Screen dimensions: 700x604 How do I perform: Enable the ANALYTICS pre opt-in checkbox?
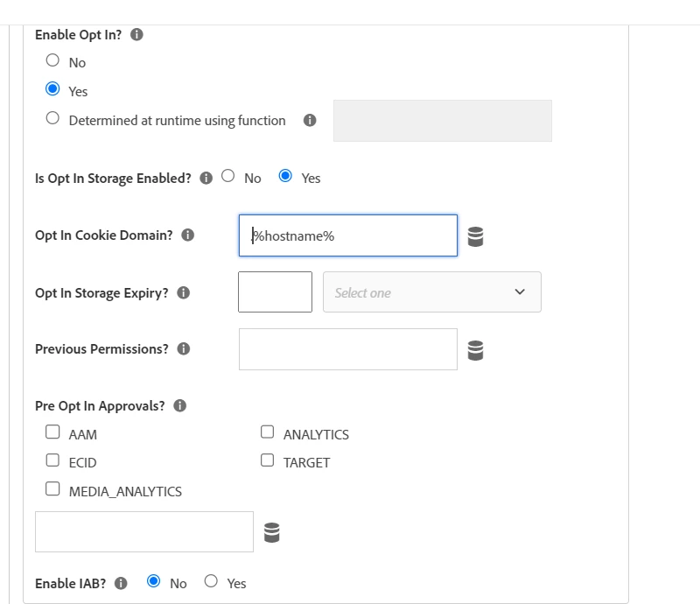pyautogui.click(x=268, y=432)
